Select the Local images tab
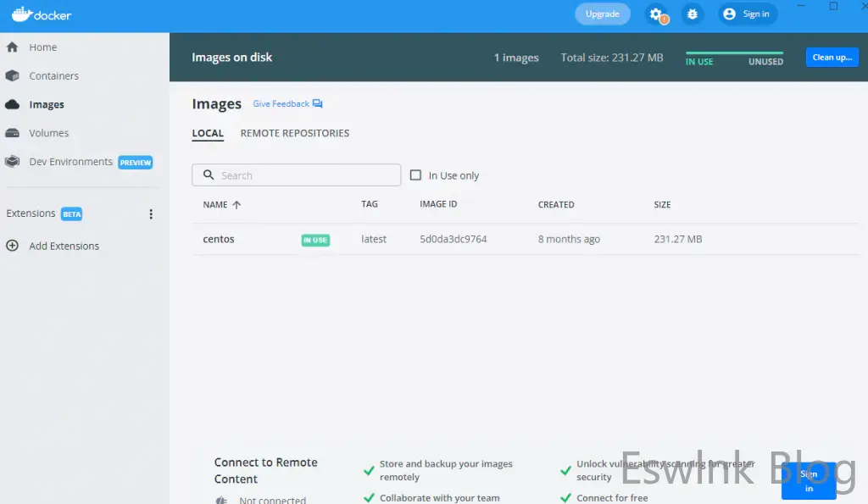Image resolution: width=868 pixels, height=504 pixels. (208, 133)
